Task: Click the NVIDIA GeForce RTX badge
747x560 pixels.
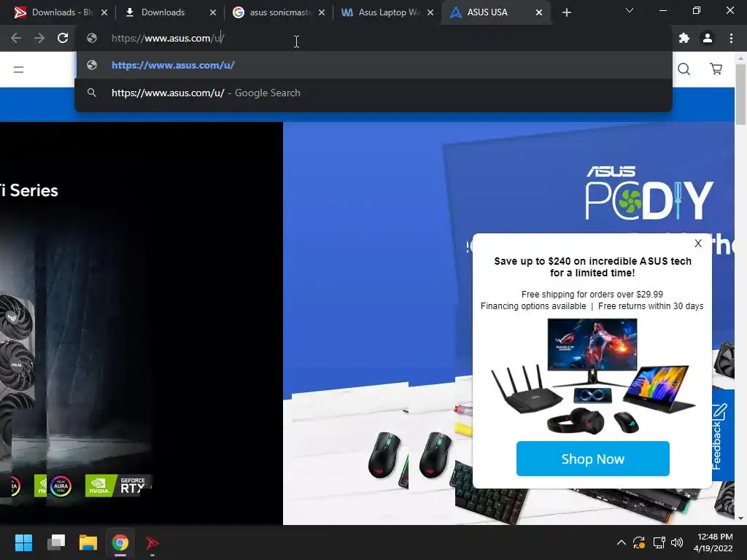Action: point(117,485)
